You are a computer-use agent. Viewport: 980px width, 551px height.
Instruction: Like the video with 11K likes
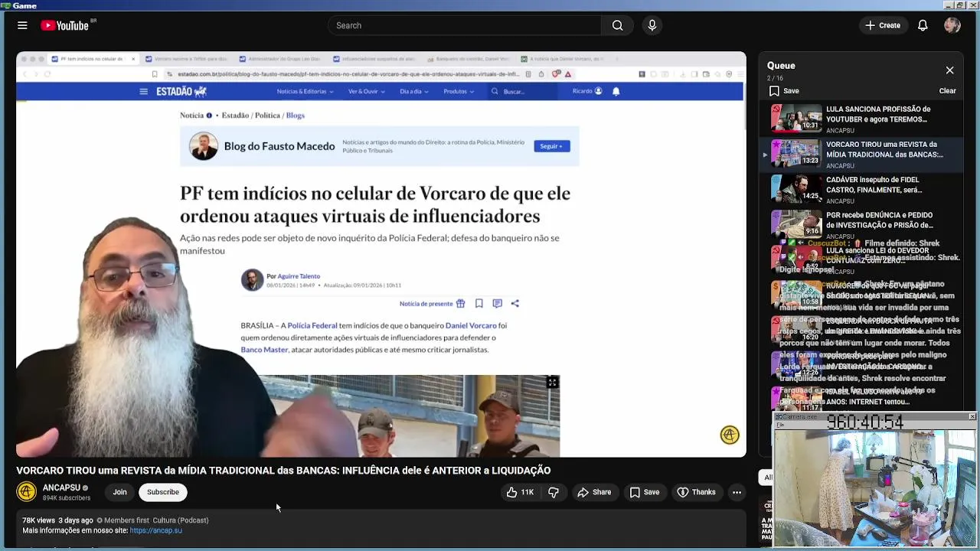click(x=520, y=492)
